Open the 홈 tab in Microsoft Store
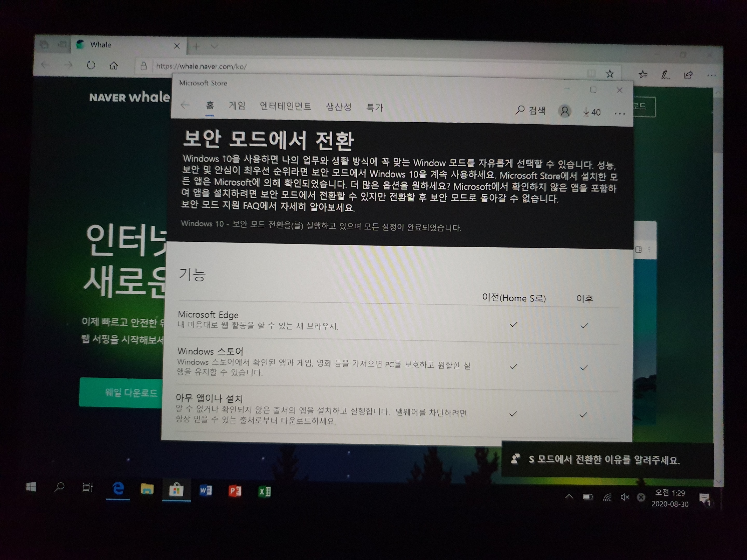 (x=210, y=106)
